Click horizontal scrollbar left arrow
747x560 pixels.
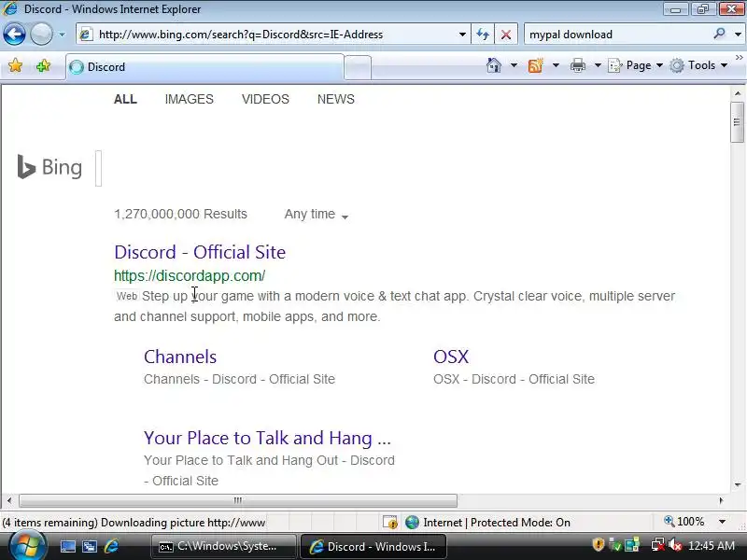[9, 500]
